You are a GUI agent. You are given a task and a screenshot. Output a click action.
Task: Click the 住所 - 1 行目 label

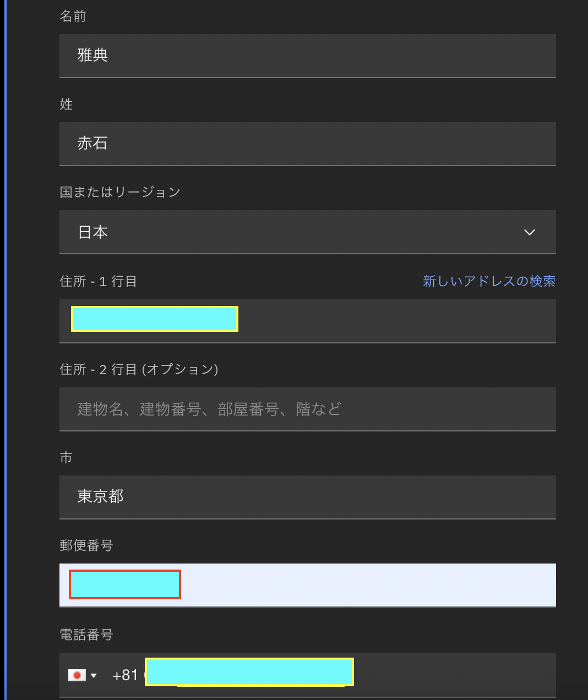[98, 282]
